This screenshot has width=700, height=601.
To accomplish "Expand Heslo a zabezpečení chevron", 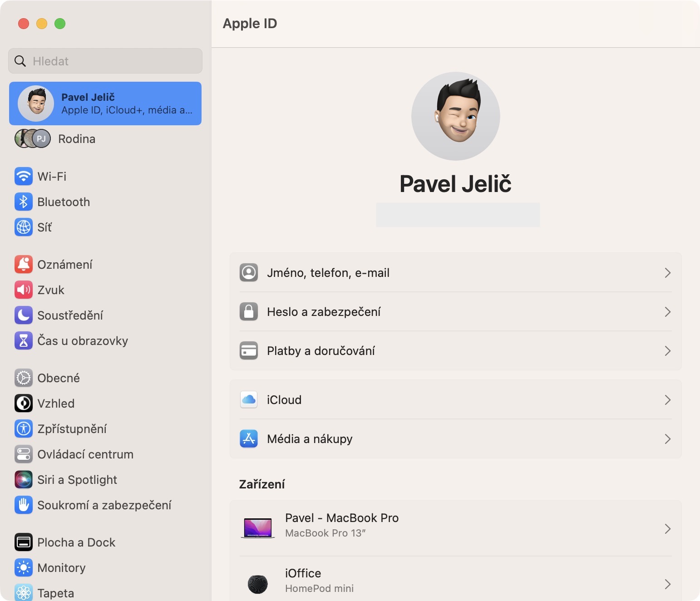I will (667, 312).
